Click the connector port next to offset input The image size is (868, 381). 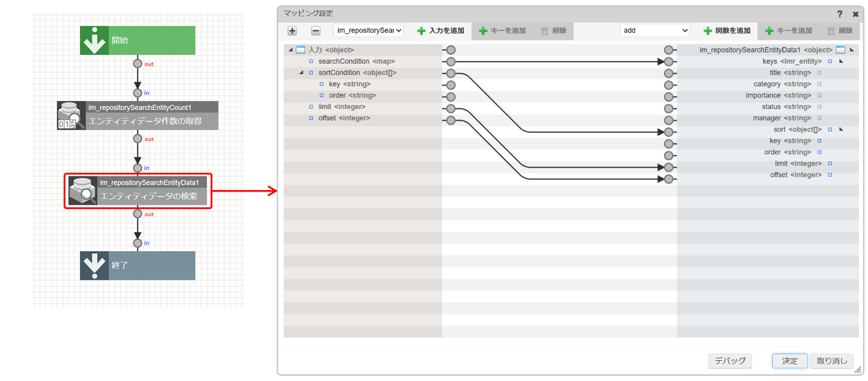pyautogui.click(x=451, y=120)
